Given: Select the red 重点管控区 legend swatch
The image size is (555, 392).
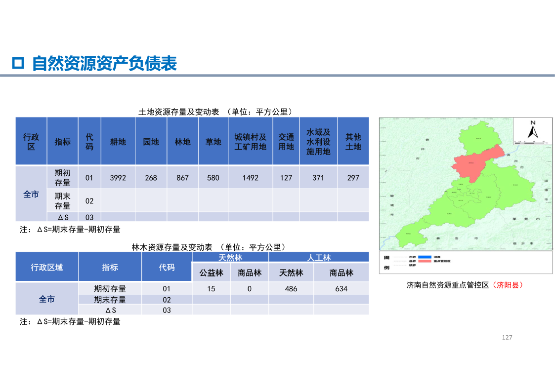Looking at the screenshot, I should [x=425, y=261].
